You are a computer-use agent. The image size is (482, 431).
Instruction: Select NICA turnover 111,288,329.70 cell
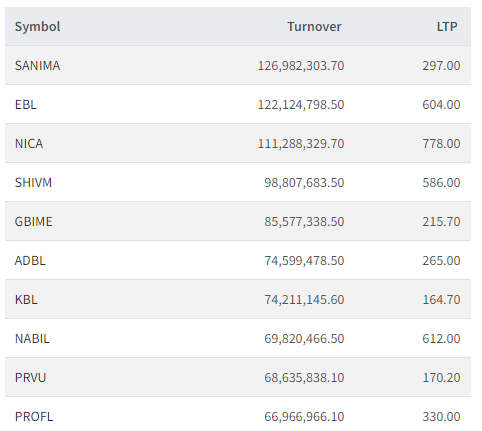point(301,144)
